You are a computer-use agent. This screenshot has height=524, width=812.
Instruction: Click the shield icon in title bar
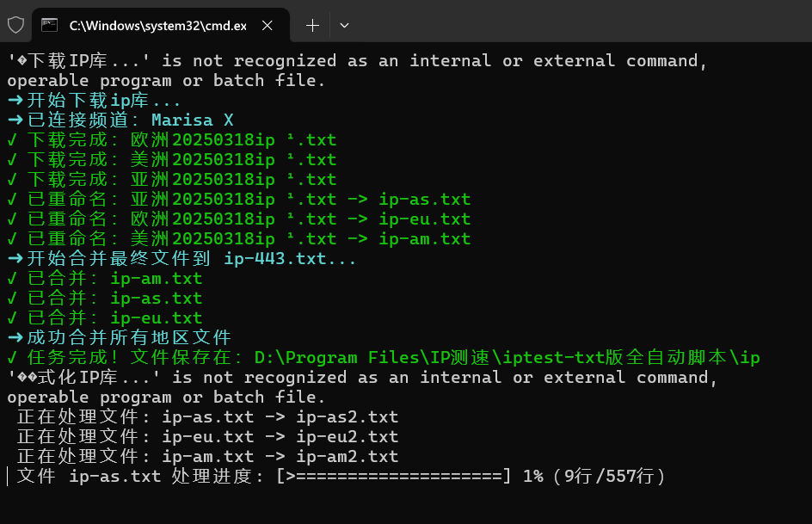(x=15, y=25)
